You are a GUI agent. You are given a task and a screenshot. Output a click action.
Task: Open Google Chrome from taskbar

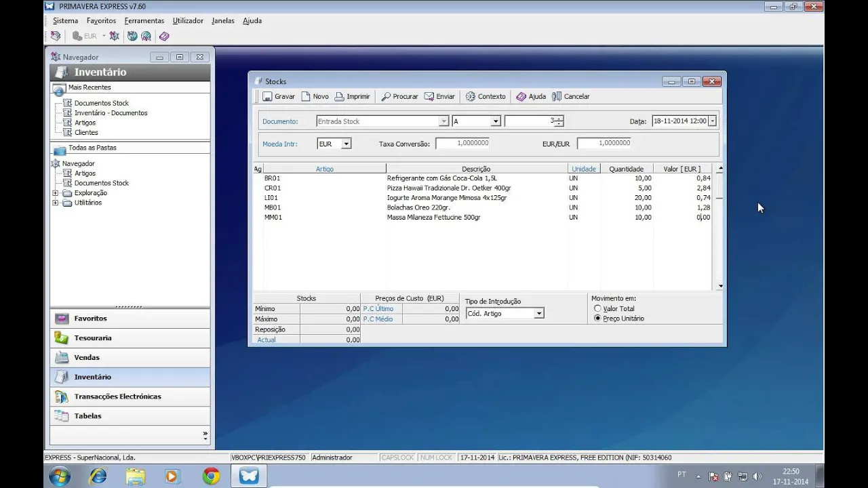(x=211, y=476)
